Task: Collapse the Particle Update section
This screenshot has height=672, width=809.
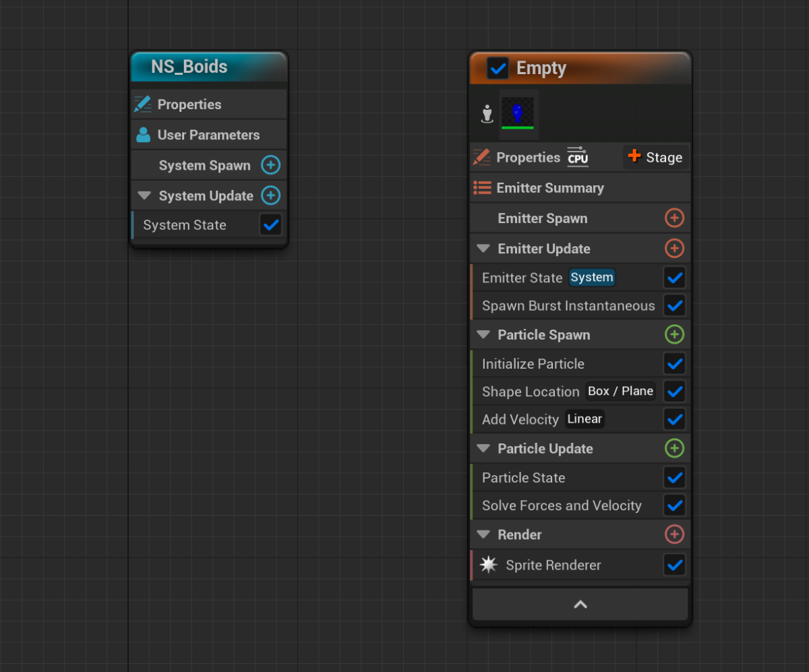Action: coord(483,449)
